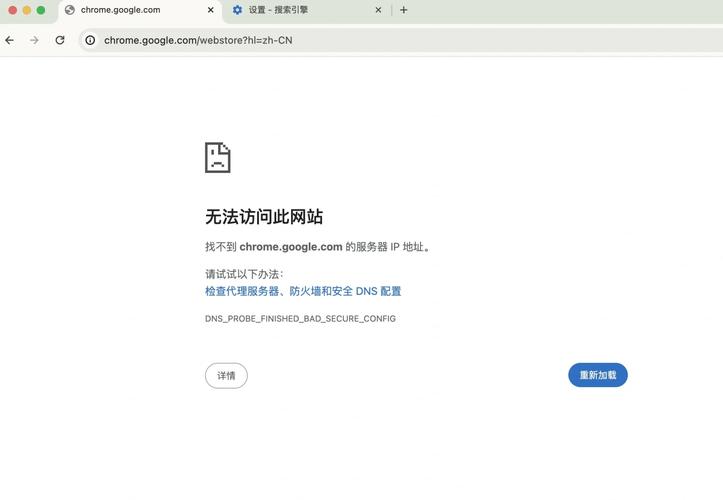Click the text 请试试以下办法
The image size is (723, 500).
[244, 274]
